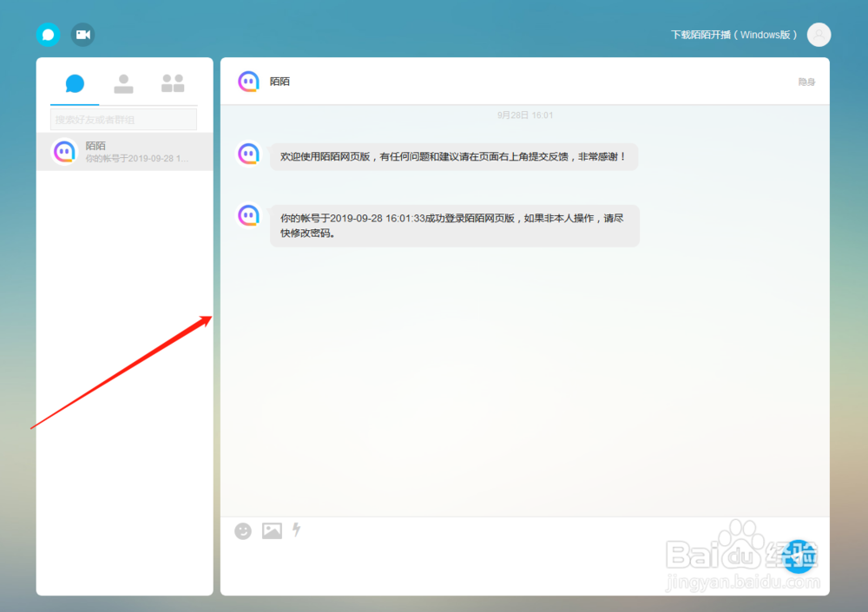Viewport: 868px width, 612px height.
Task: Open the emoji picker
Action: (243, 531)
